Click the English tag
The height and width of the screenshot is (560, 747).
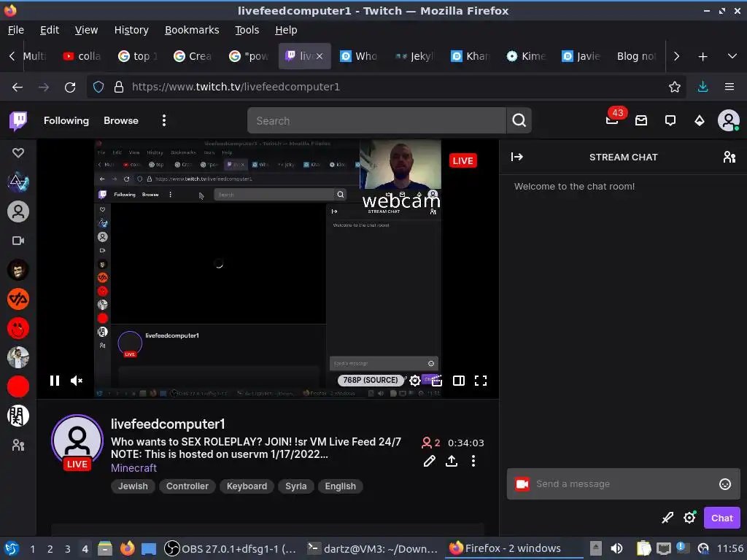[340, 486]
